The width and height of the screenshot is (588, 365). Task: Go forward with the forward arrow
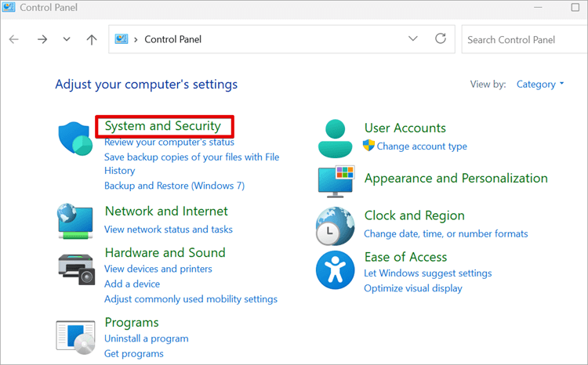(42, 39)
